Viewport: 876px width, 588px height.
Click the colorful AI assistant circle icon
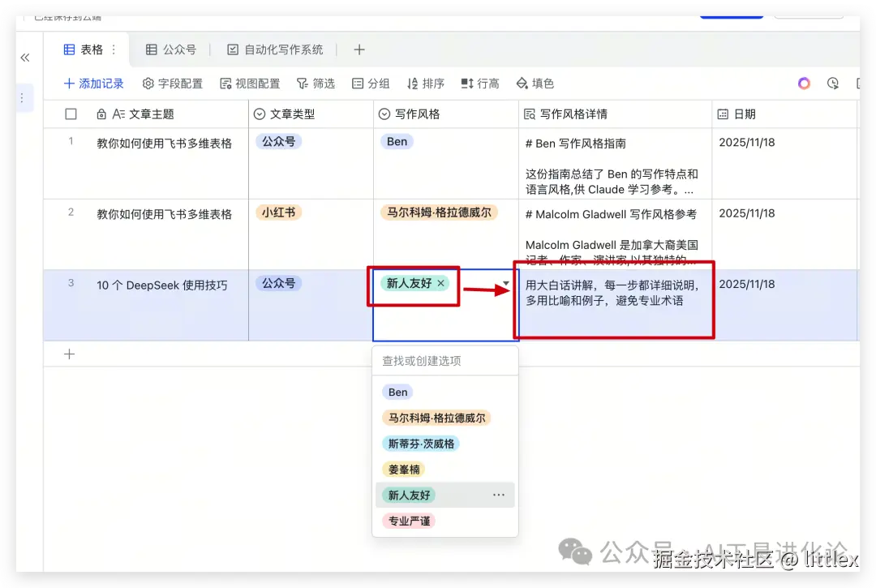coord(804,83)
